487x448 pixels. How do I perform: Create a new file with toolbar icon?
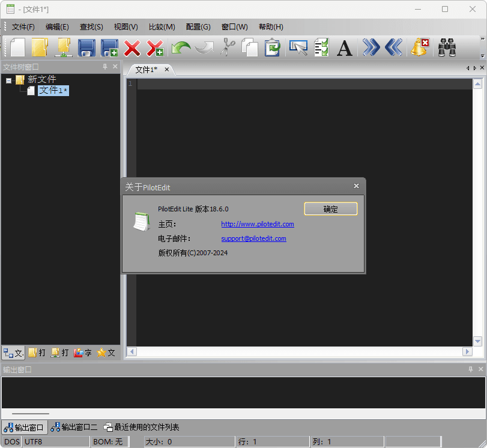[x=17, y=47]
